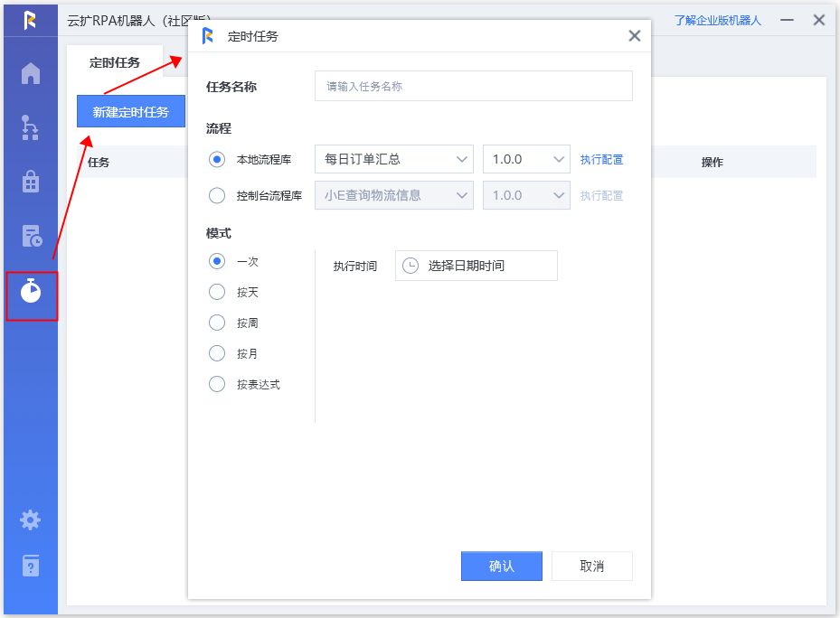Open the local workflow version 1.0.0 dropdown
This screenshot has height=618, width=840.
tap(526, 159)
